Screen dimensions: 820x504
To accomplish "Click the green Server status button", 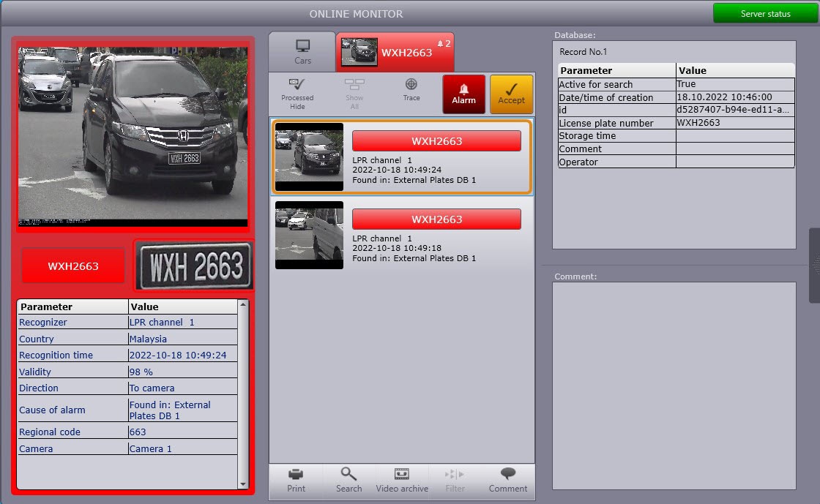I will click(765, 14).
